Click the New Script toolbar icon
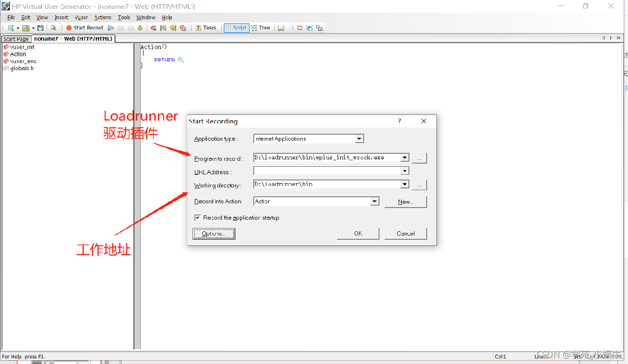Viewport: 628px width, 364px height. 11,28
